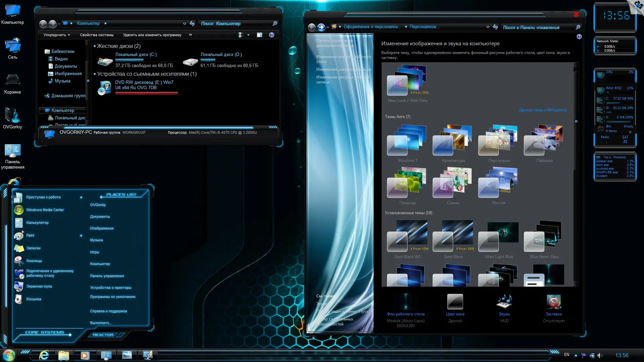
Task: Click the window color (Цвет окна) swatch
Action: coord(455,302)
